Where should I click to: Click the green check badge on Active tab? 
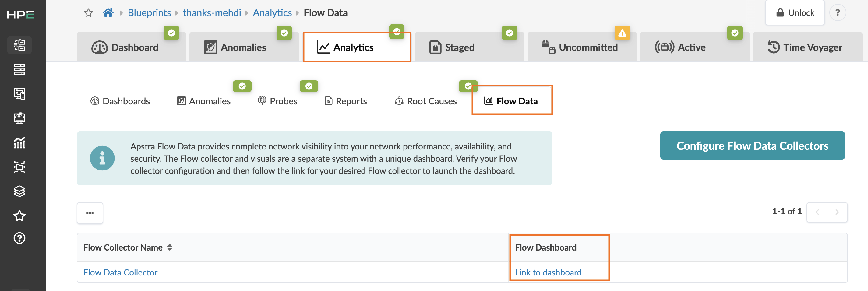[x=735, y=33]
